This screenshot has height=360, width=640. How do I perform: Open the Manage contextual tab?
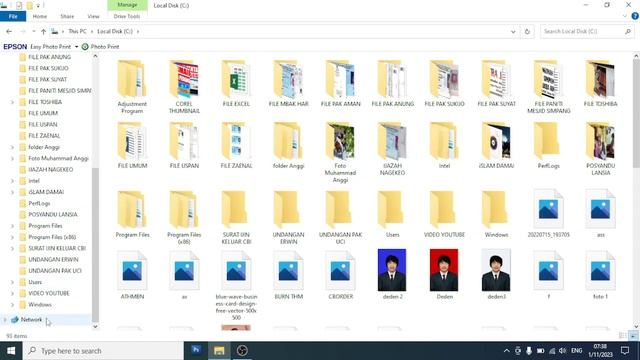pos(127,5)
